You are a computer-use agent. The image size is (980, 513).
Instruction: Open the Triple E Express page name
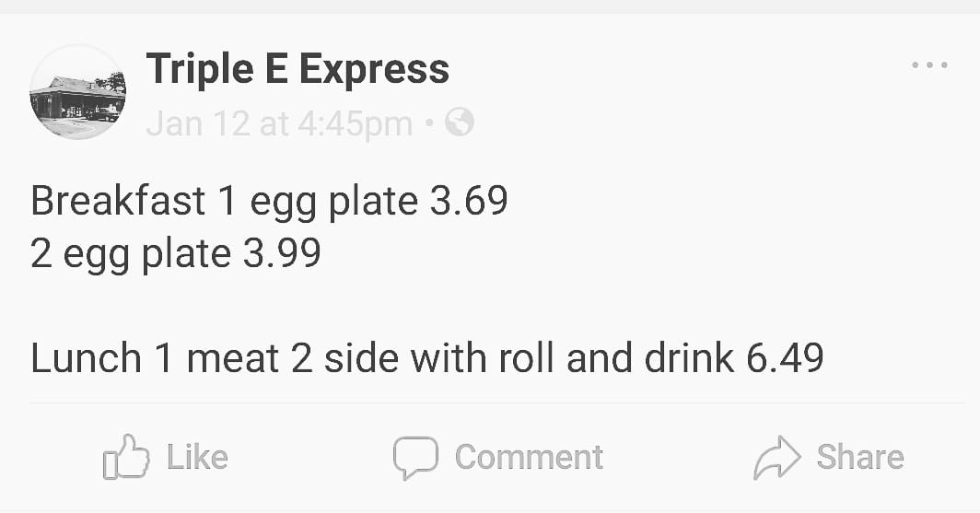click(297, 69)
